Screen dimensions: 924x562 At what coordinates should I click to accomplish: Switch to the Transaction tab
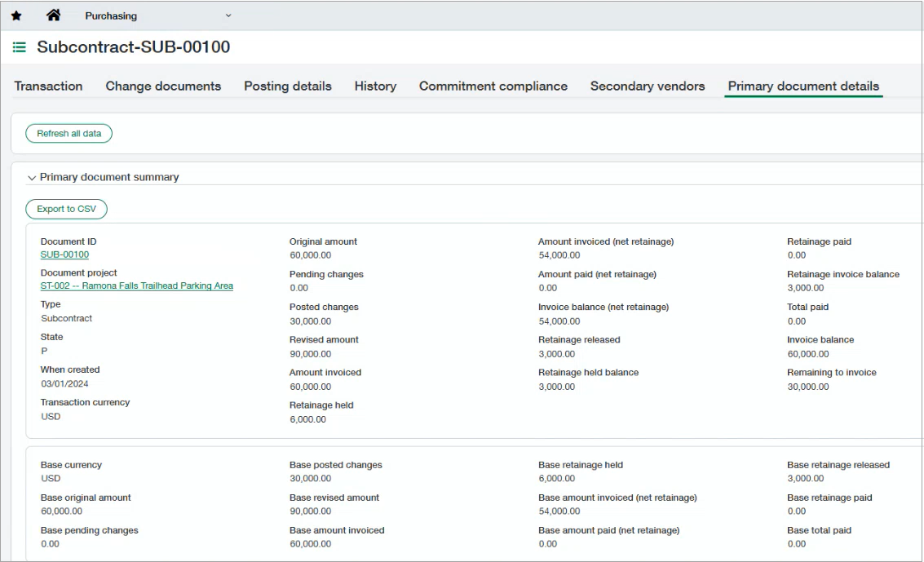click(x=48, y=86)
